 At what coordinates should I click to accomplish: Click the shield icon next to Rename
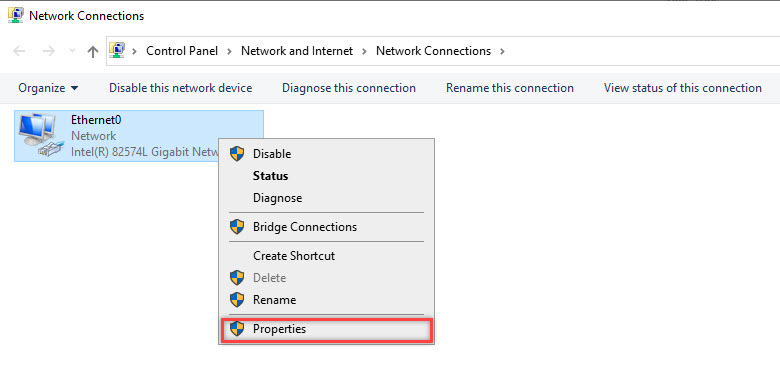237,300
